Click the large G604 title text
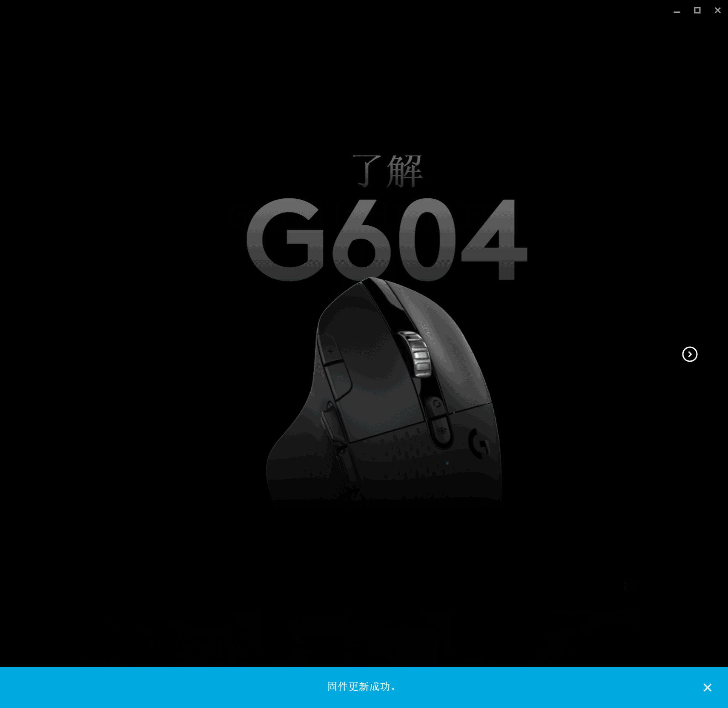The image size is (728, 708). coord(387,239)
